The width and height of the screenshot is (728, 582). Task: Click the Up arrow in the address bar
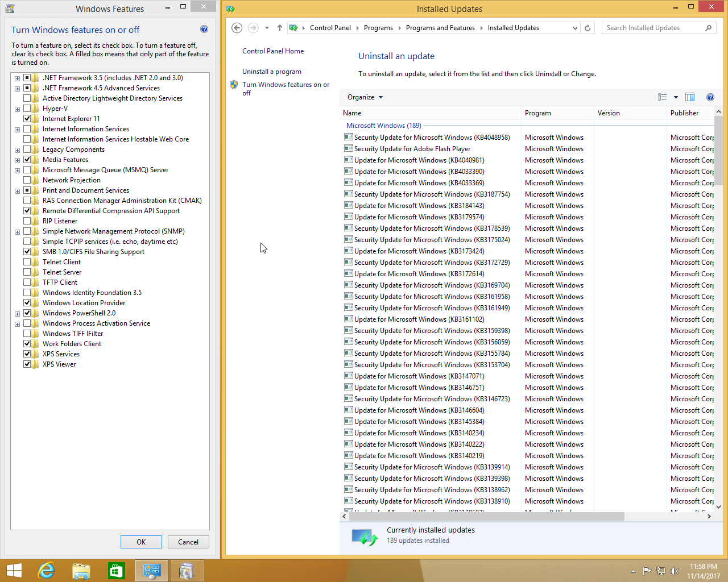pos(280,28)
